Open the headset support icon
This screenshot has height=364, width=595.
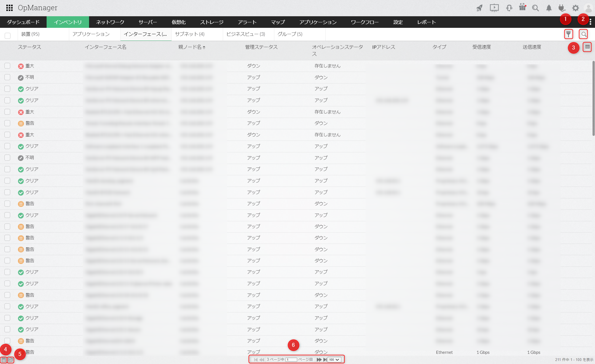(509, 8)
